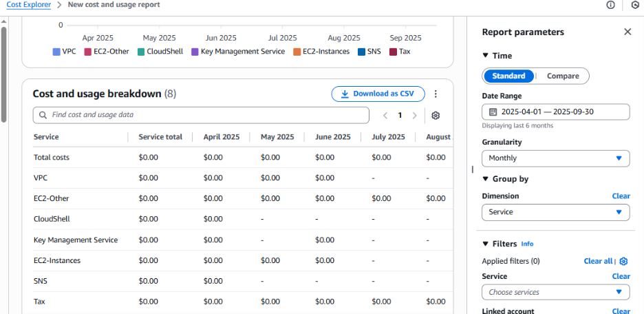Viewport: 644px width, 314px height.
Task: Select the Standard time mode
Action: pyautogui.click(x=509, y=76)
